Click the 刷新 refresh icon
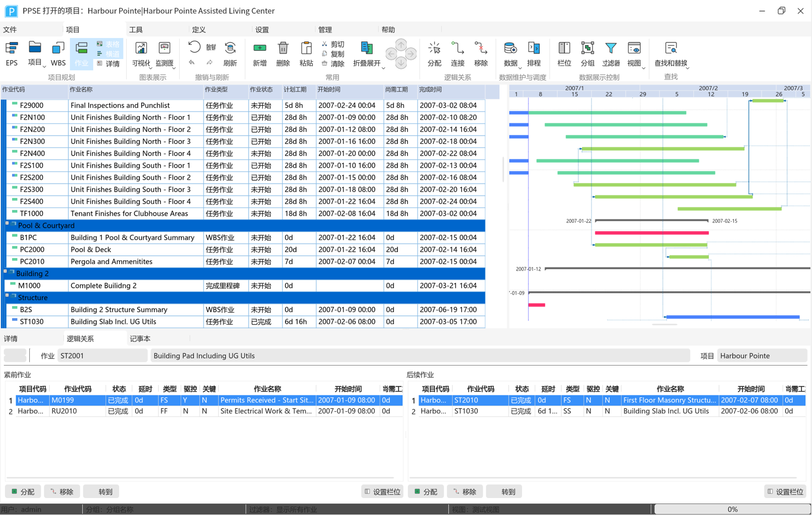Image resolution: width=812 pixels, height=515 pixels. coord(230,53)
